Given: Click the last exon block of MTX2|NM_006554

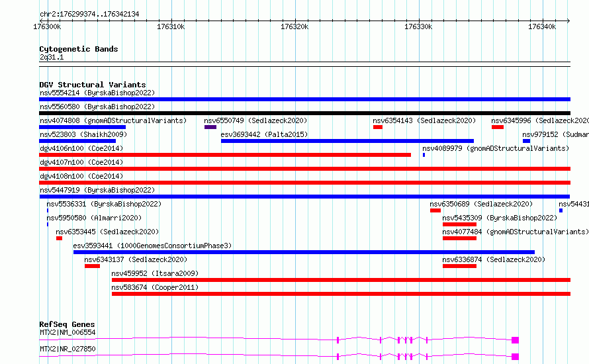Looking at the screenshot, I should pos(515,340).
